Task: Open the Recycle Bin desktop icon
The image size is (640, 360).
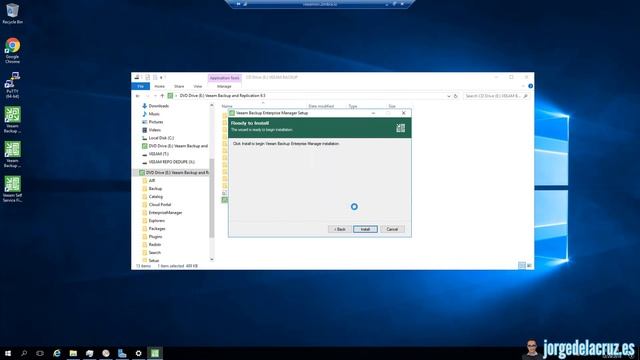Action: tap(12, 13)
